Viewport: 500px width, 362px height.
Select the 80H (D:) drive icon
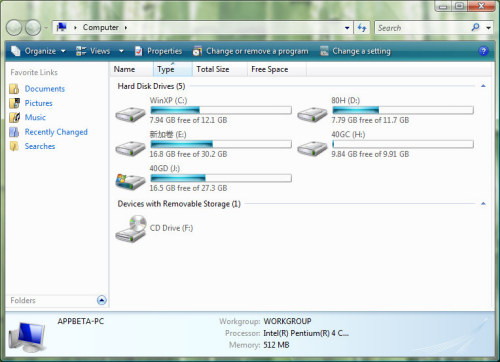312,114
